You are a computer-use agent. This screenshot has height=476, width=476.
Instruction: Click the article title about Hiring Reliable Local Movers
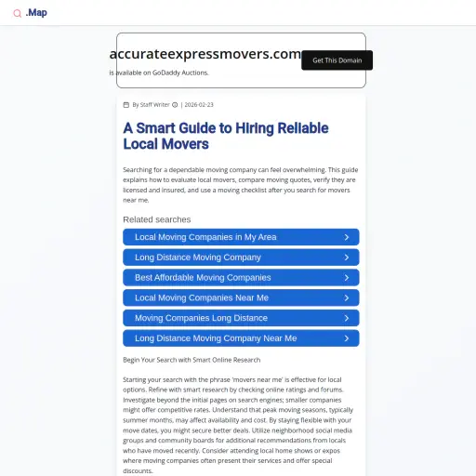point(226,136)
